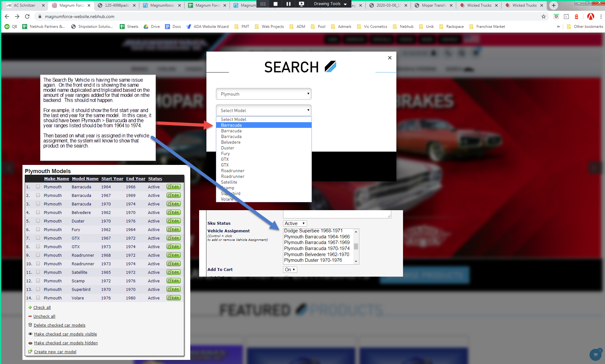Click the red Adobe extension icon
The width and height of the screenshot is (605, 364).
tap(590, 16)
